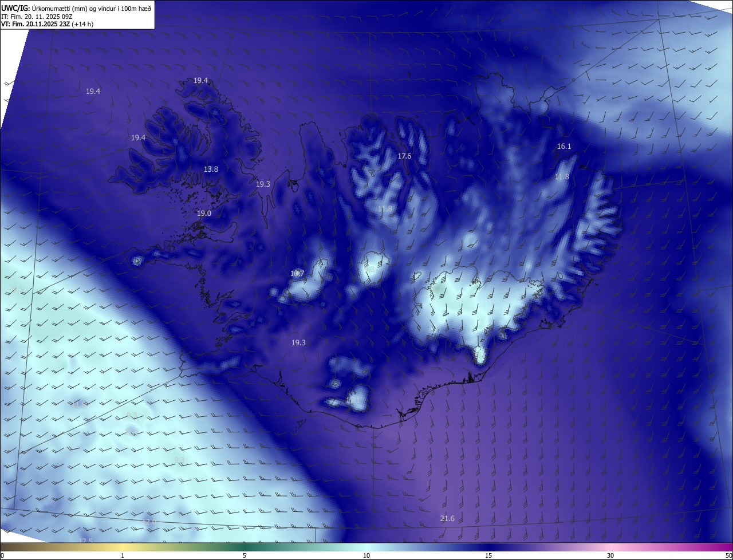Click the color scale label '5'

245,555
